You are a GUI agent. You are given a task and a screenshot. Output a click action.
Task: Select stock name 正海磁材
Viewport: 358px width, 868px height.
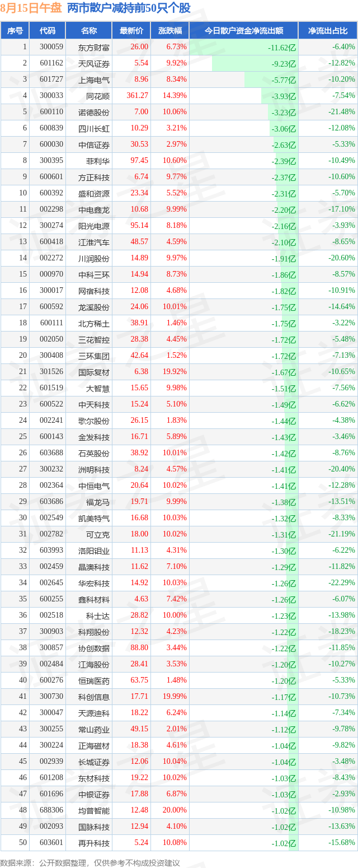point(94,745)
